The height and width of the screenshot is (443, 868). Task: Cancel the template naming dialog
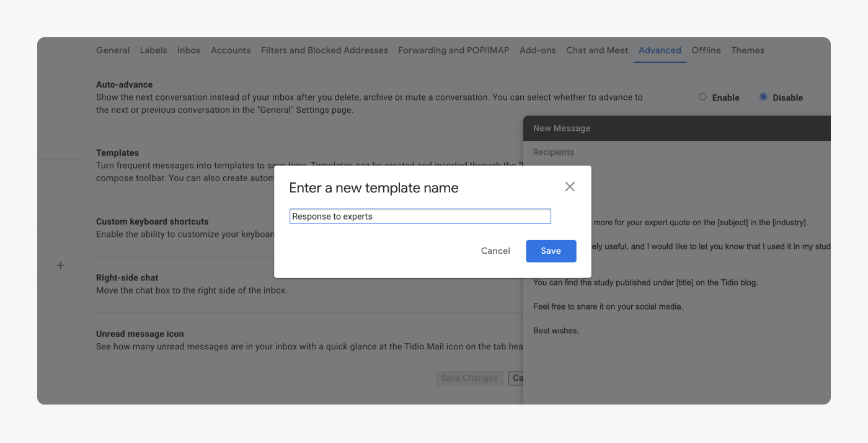click(x=495, y=251)
